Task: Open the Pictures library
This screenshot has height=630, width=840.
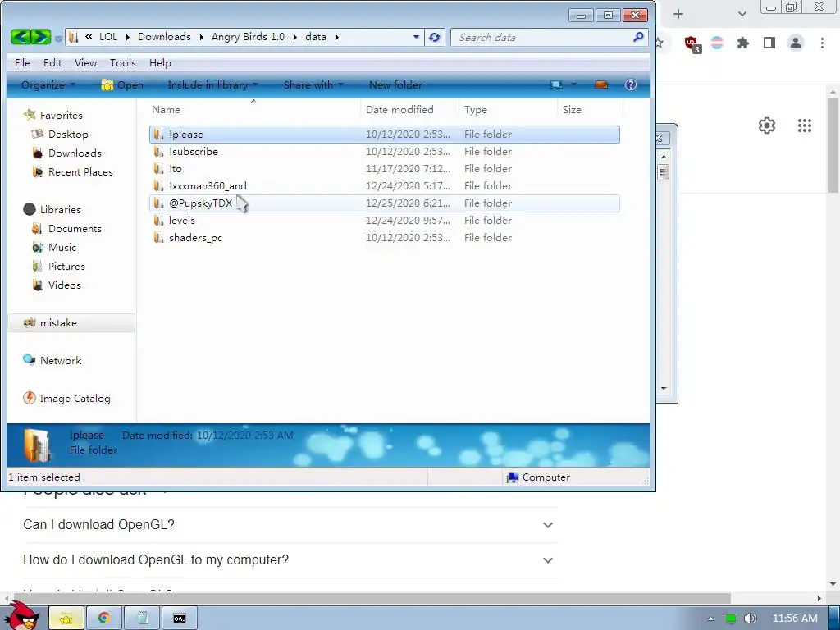Action: 66,266
